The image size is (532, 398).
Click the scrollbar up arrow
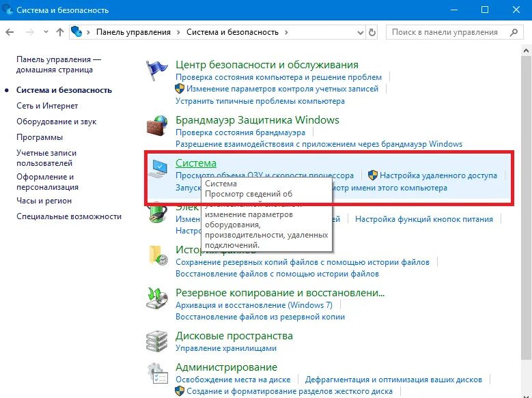[x=527, y=51]
